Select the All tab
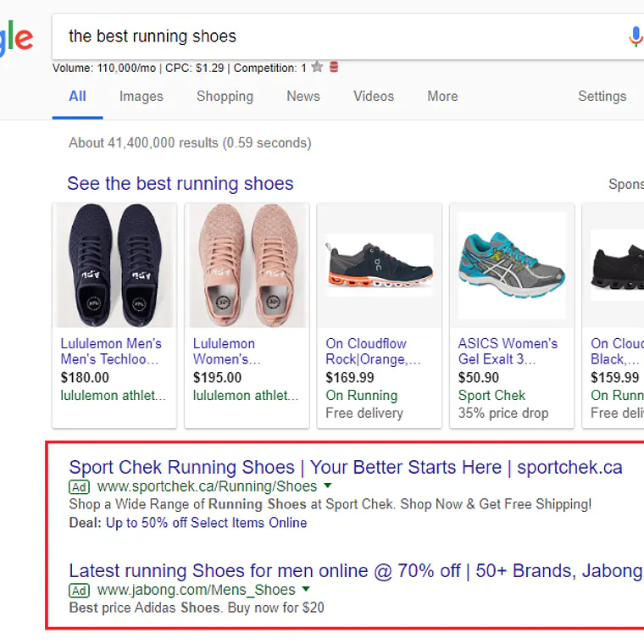The width and height of the screenshot is (644, 644). click(77, 96)
